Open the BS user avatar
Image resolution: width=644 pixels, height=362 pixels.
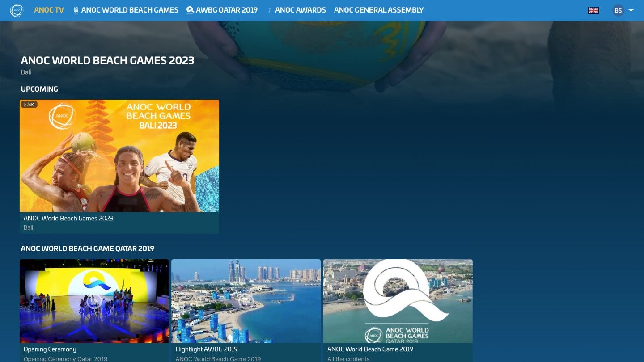pyautogui.click(x=618, y=10)
